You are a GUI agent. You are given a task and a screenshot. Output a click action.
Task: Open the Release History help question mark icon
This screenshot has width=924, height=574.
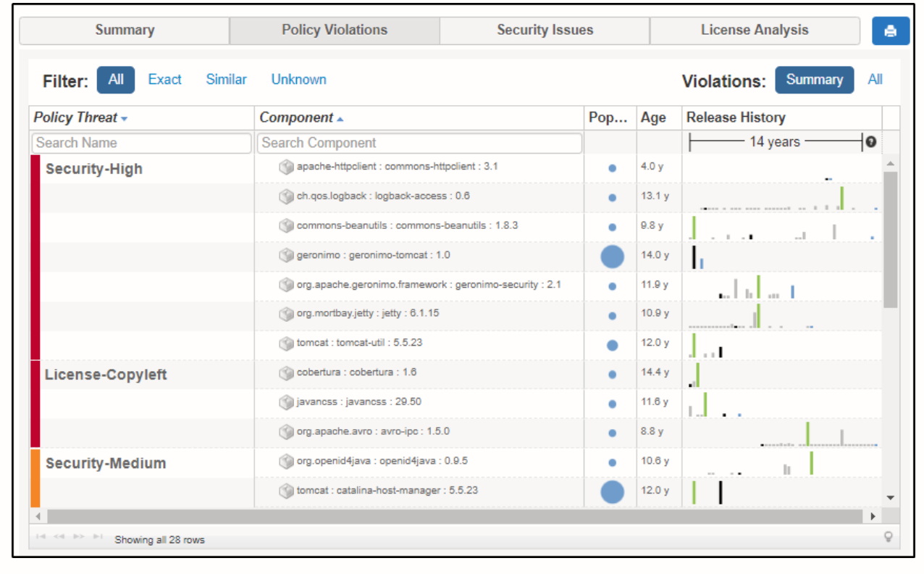pos(871,142)
